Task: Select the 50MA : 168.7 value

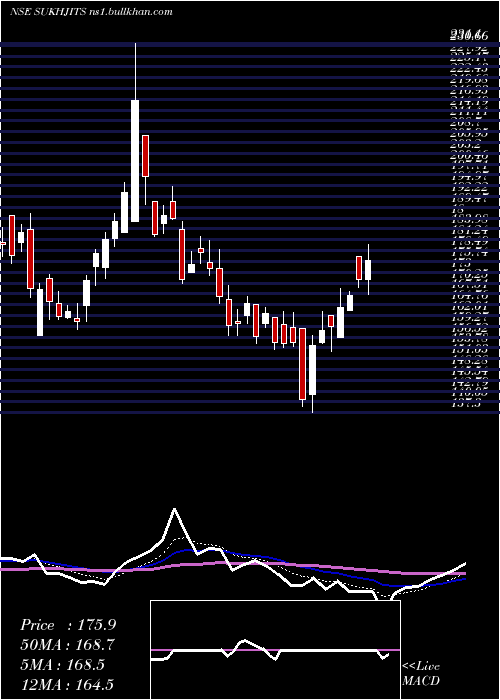Action: [x=67, y=645]
